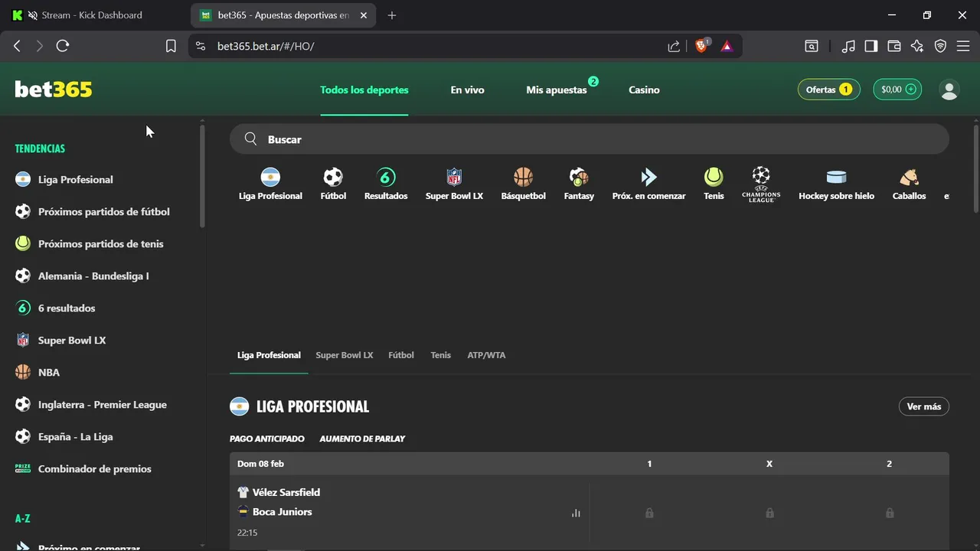The image size is (980, 551).
Task: Click the Brave VPN shield icon
Action: click(x=940, y=46)
